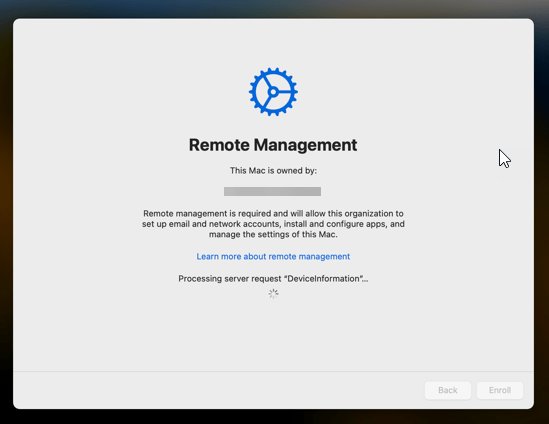Click the 'Remote management is required' text line
Screen dimensions: 549x424
[x=273, y=213]
